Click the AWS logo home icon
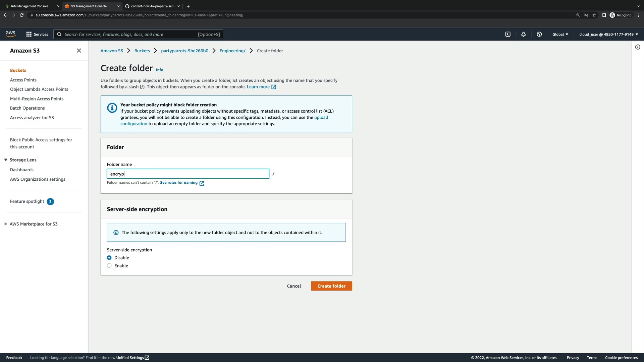 (10, 34)
